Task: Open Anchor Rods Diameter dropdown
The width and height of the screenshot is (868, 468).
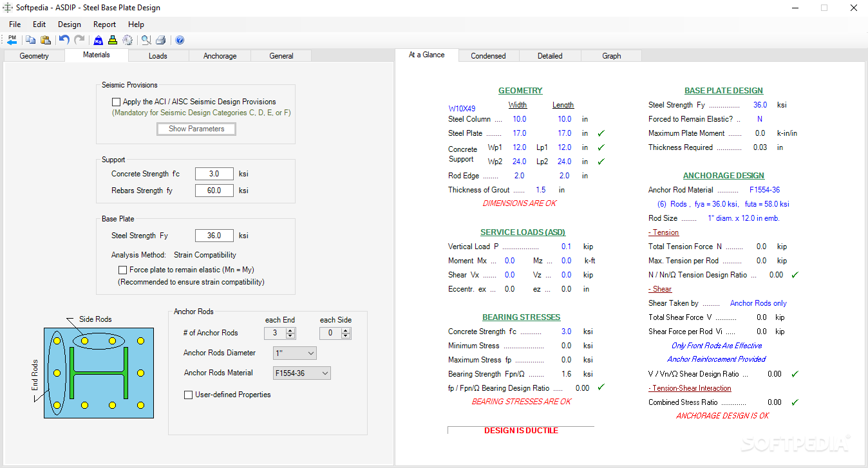Action: coord(295,353)
